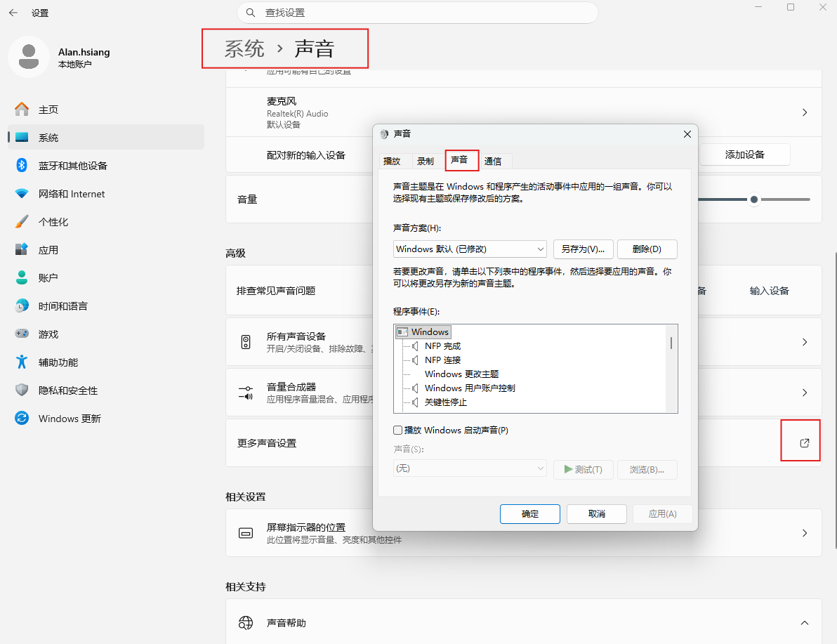837x644 pixels.
Task: Click the all sound devices speaker icon
Action: (246, 342)
